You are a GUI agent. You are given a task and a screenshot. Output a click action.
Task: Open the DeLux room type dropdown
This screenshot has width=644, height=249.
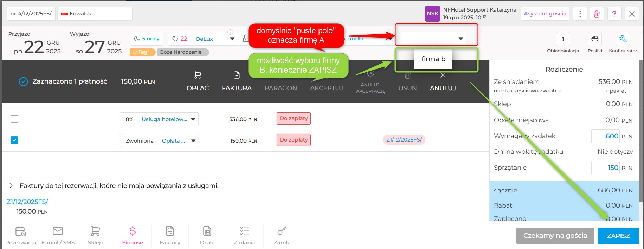click(214, 39)
